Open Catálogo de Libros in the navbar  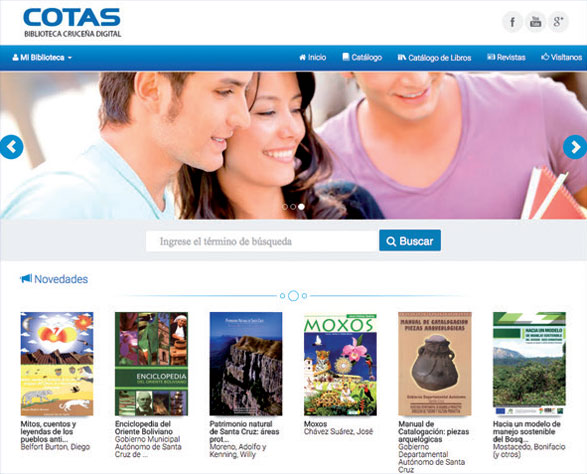click(434, 58)
